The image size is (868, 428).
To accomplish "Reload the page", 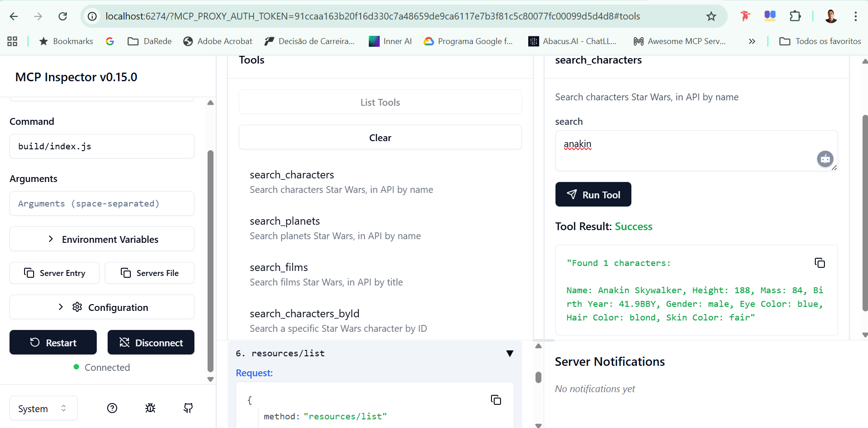I will [x=63, y=16].
